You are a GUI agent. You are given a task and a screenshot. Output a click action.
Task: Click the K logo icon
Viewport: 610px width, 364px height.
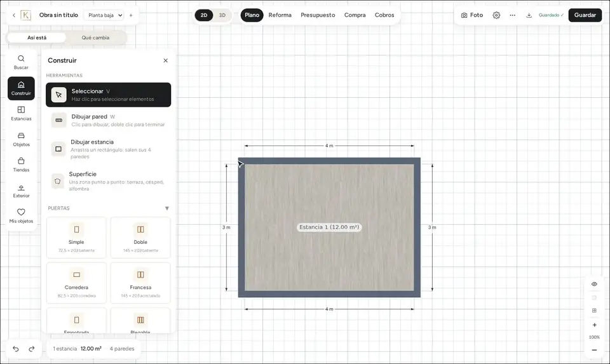pyautogui.click(x=25, y=15)
